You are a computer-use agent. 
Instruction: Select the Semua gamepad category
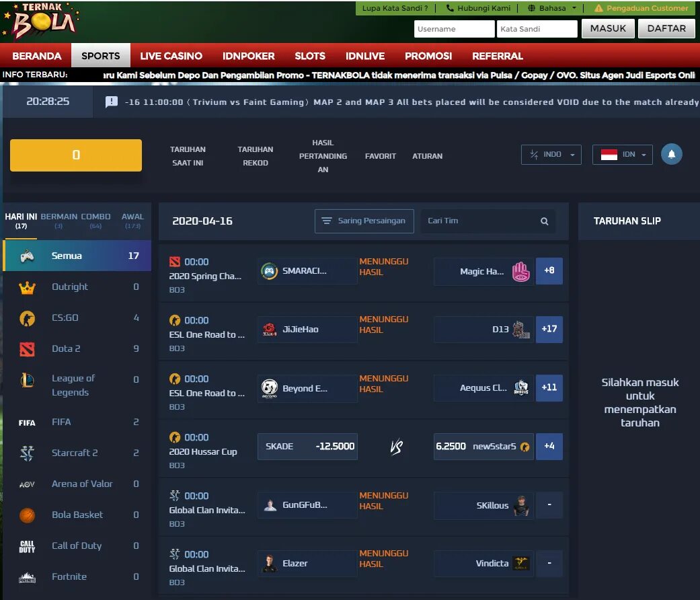pyautogui.click(x=27, y=256)
